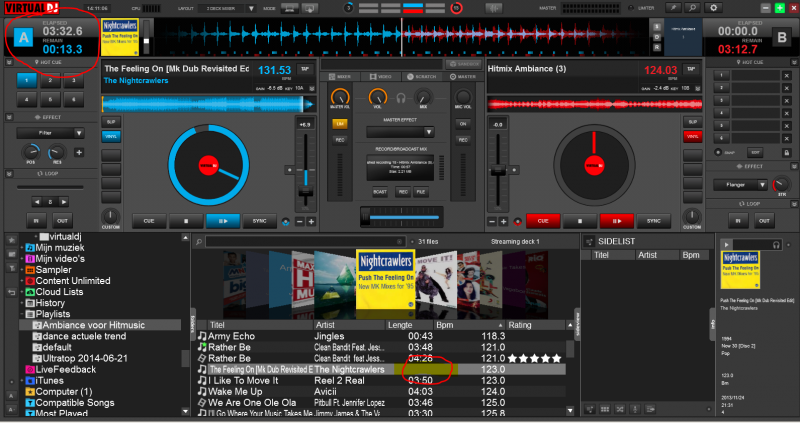This screenshot has width=800, height=423.
Task: Click the pin icon in the top bar
Action: click(x=673, y=8)
